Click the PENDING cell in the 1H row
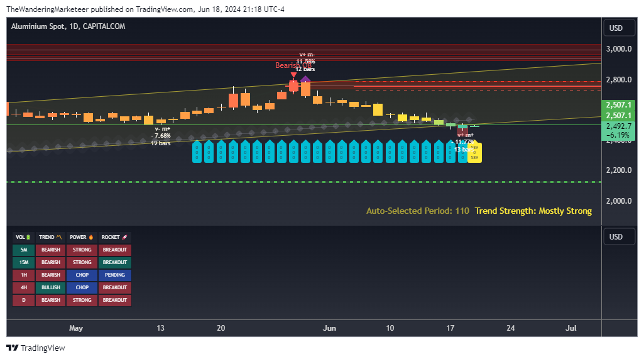The image size is (644, 359). click(x=114, y=275)
